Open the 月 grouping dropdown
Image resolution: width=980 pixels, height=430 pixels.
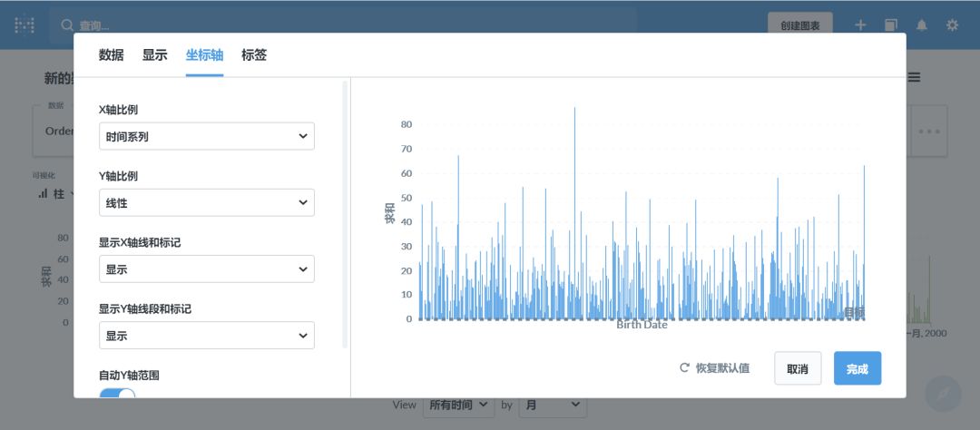click(554, 405)
